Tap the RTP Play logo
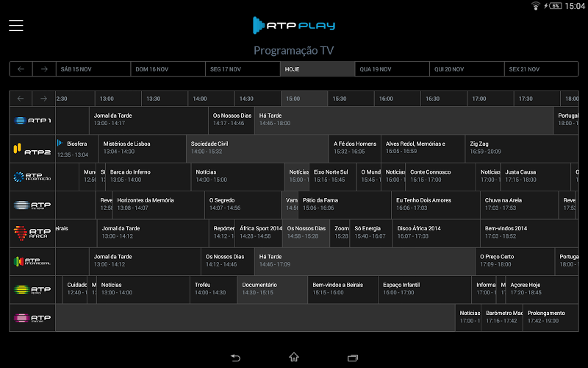The image size is (588, 368). click(x=293, y=25)
